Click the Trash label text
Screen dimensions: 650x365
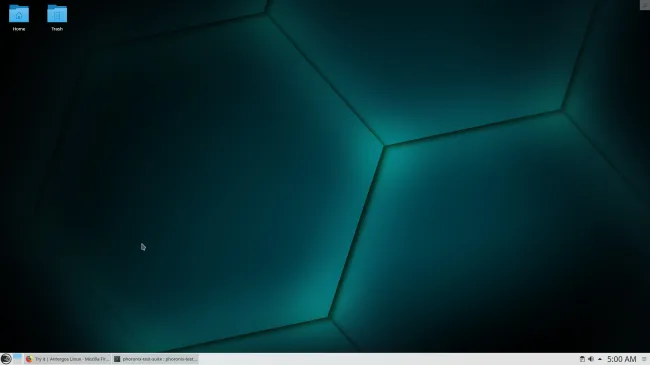[x=57, y=29]
